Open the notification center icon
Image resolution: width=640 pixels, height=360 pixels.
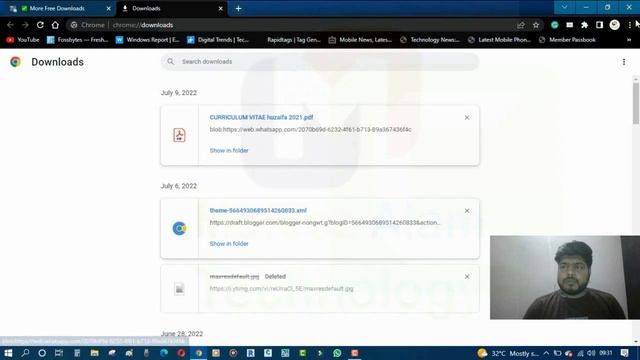click(x=624, y=353)
